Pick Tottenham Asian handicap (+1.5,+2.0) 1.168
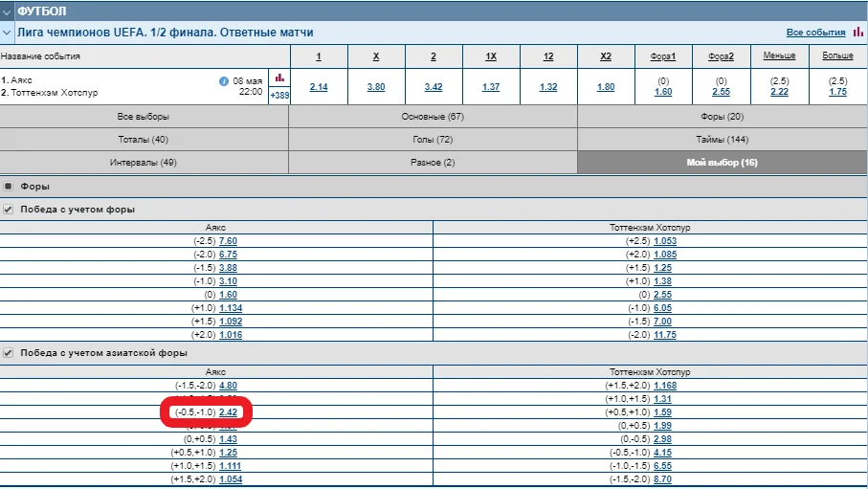This screenshot has height=489, width=868. tap(665, 386)
